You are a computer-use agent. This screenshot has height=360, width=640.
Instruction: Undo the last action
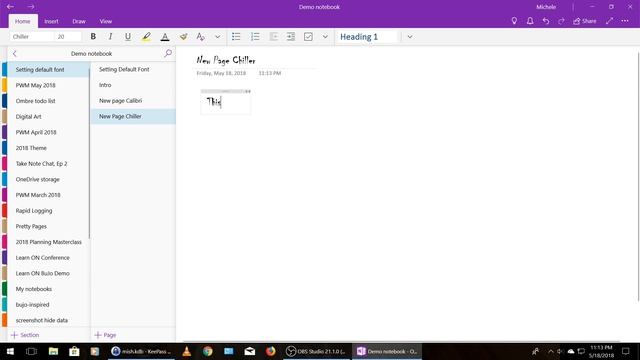click(546, 21)
